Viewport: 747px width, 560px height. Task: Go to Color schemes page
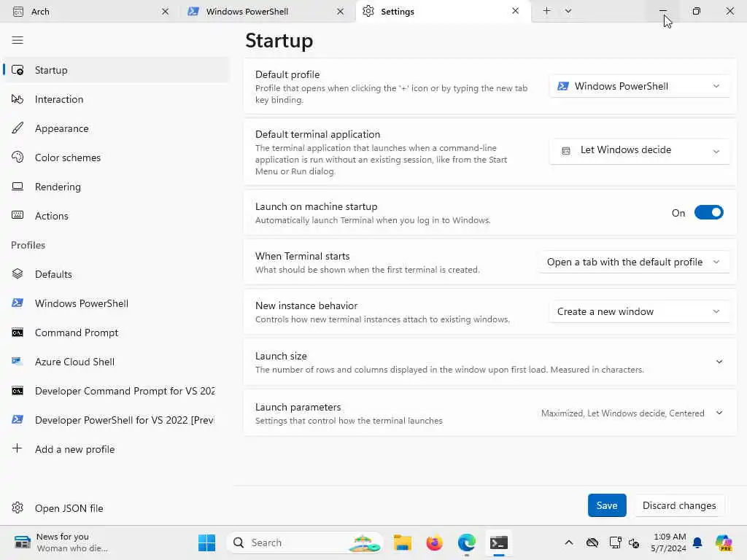(x=68, y=157)
